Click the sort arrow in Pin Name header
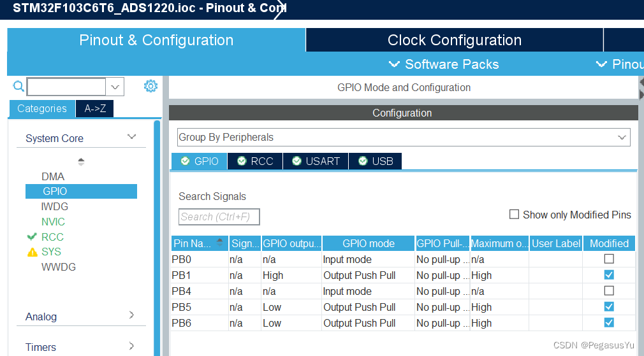This screenshot has width=644, height=356. (220, 242)
